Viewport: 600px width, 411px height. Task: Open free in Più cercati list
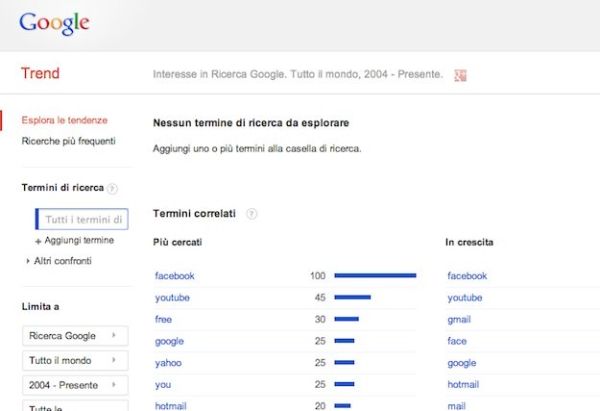pyautogui.click(x=164, y=320)
